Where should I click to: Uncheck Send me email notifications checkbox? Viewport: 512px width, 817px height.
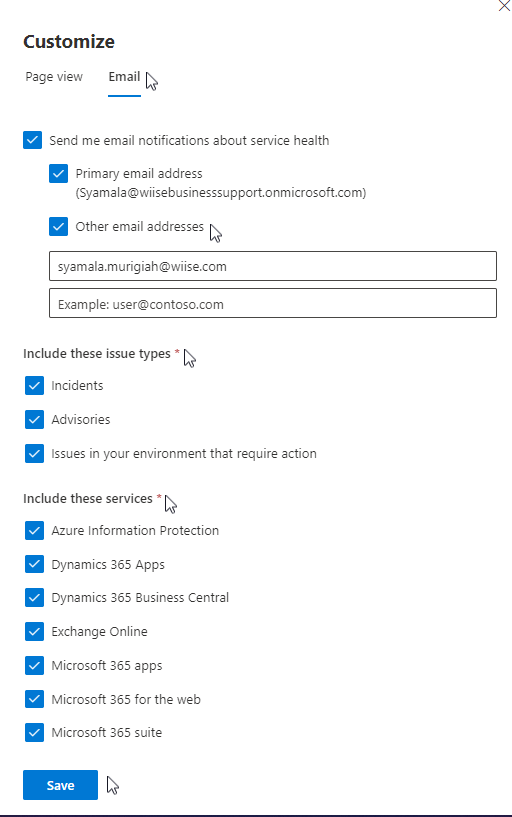tap(32, 140)
